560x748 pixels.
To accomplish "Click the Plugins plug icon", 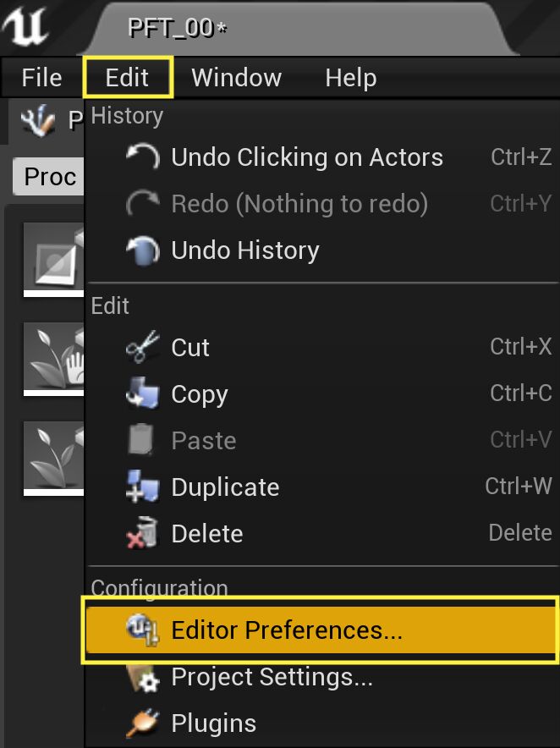I will pos(142,723).
